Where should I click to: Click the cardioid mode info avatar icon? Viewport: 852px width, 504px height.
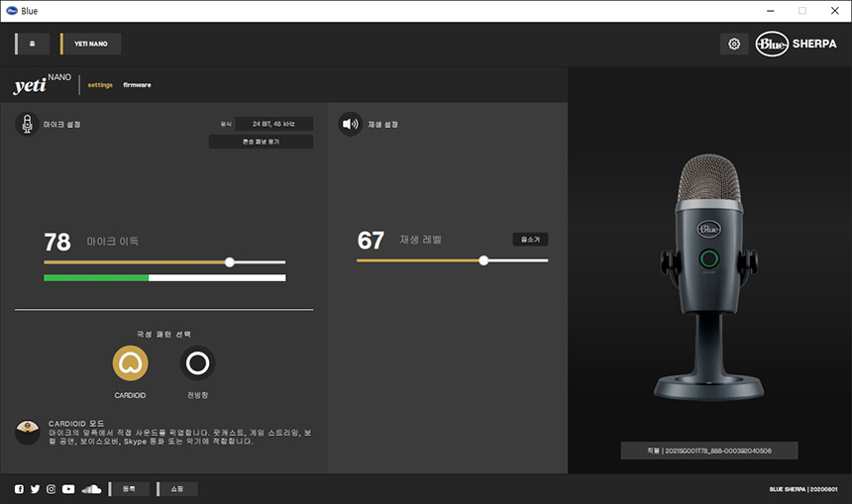27,433
